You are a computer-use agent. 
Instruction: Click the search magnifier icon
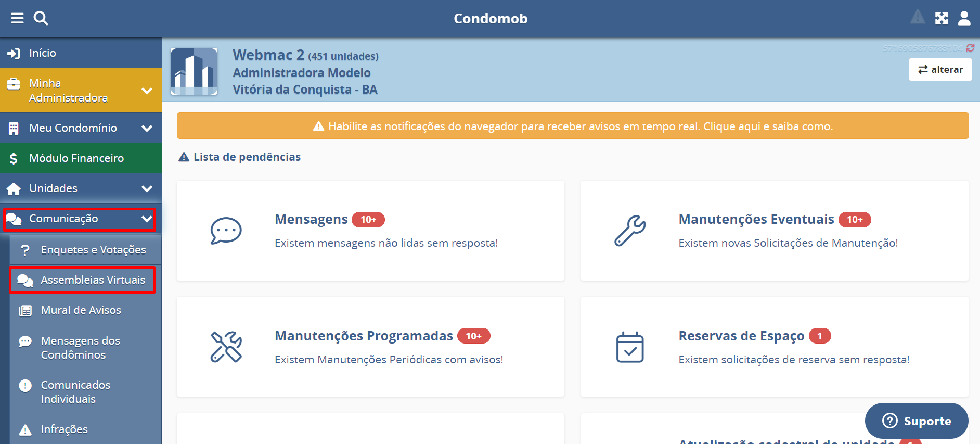(41, 19)
